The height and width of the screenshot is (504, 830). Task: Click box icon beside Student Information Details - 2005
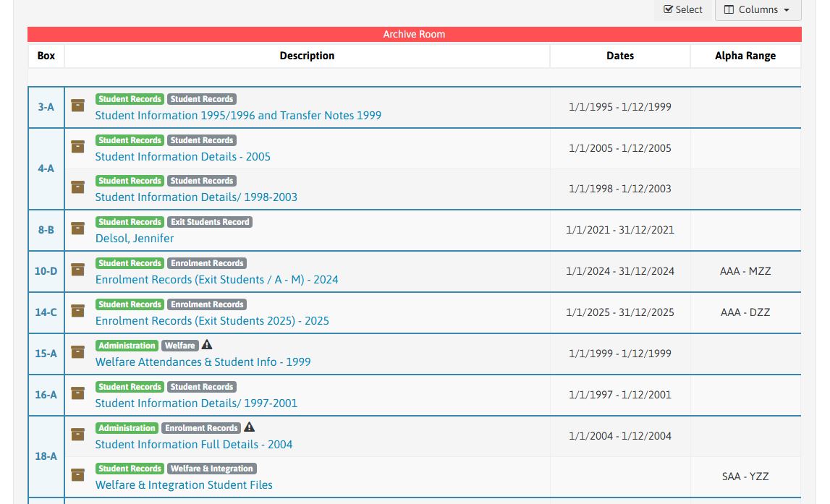pyautogui.click(x=78, y=147)
